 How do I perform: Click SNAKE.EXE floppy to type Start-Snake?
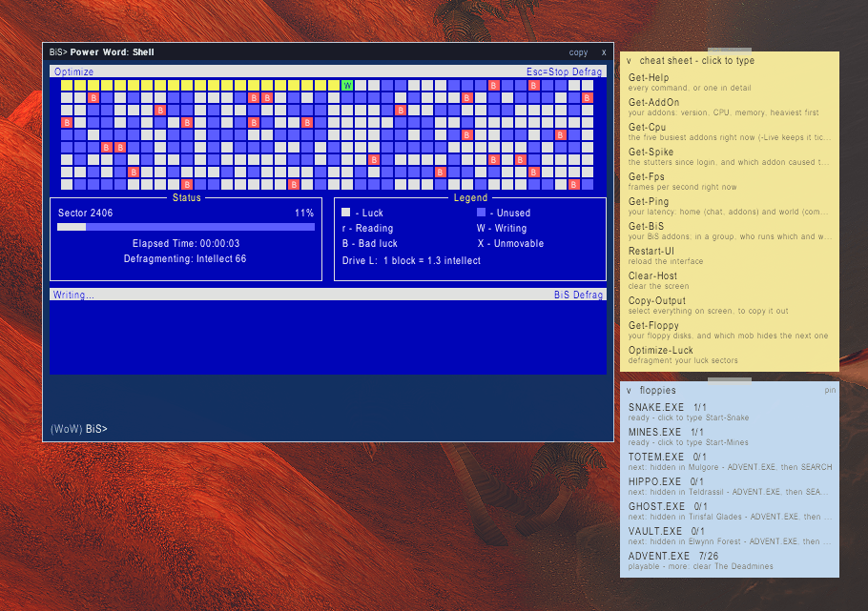tap(730, 412)
